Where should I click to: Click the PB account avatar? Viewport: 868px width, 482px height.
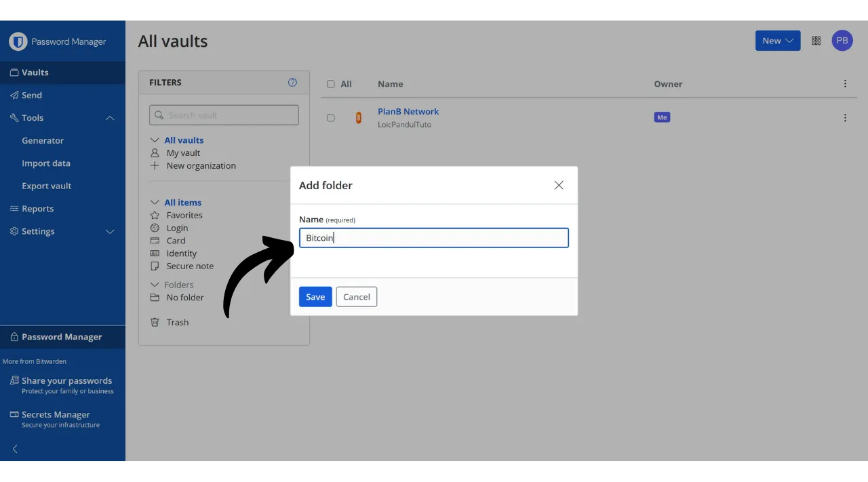842,41
